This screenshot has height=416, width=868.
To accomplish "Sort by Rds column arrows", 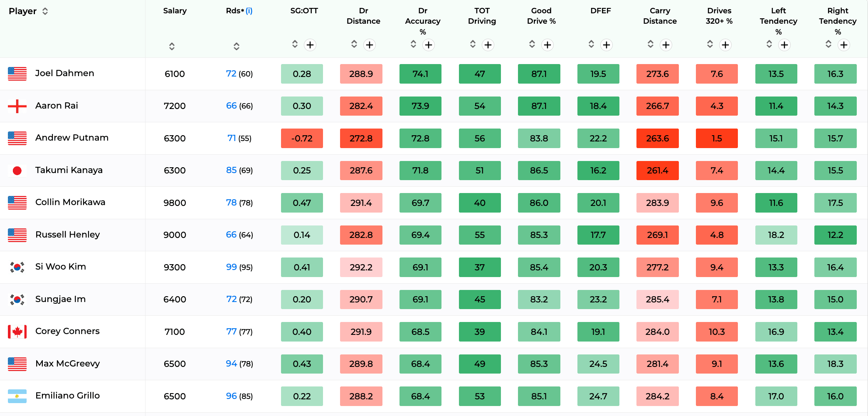I will click(237, 46).
